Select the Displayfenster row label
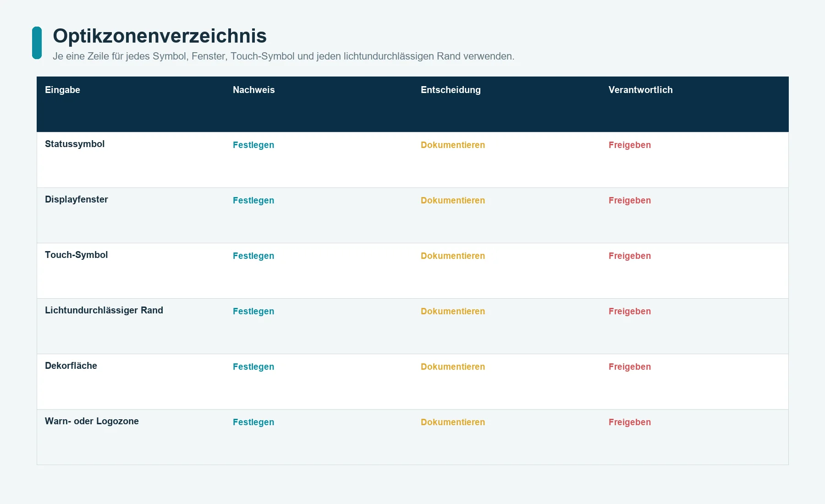This screenshot has height=504, width=825. pyautogui.click(x=76, y=200)
